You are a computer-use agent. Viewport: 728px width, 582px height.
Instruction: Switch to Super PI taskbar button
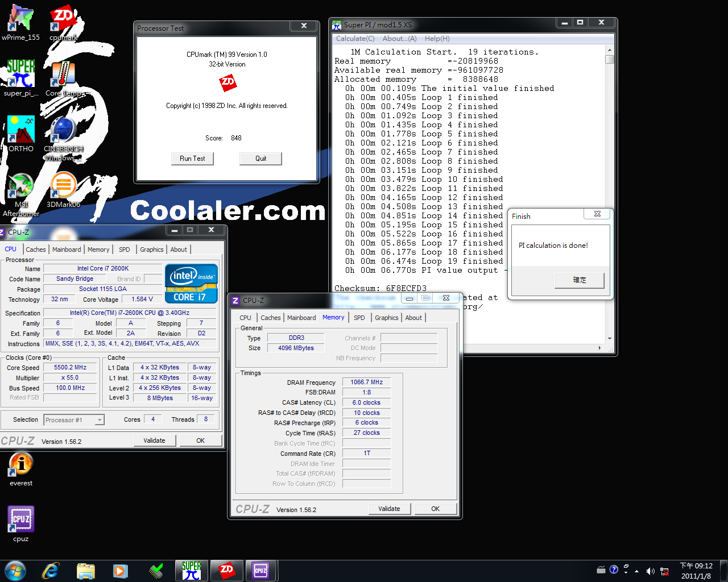192,570
